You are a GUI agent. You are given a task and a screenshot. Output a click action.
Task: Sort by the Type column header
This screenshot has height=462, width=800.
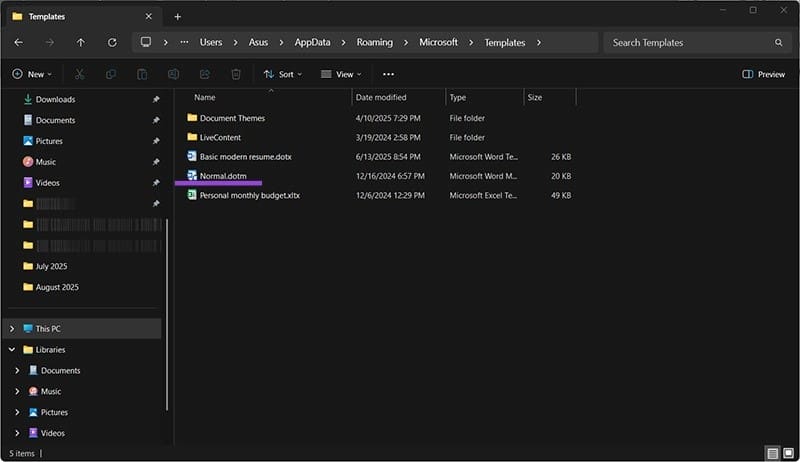click(458, 97)
